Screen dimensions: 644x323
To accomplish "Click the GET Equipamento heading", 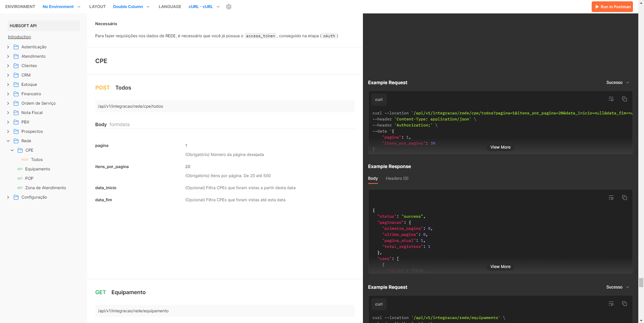I will 120,292.
